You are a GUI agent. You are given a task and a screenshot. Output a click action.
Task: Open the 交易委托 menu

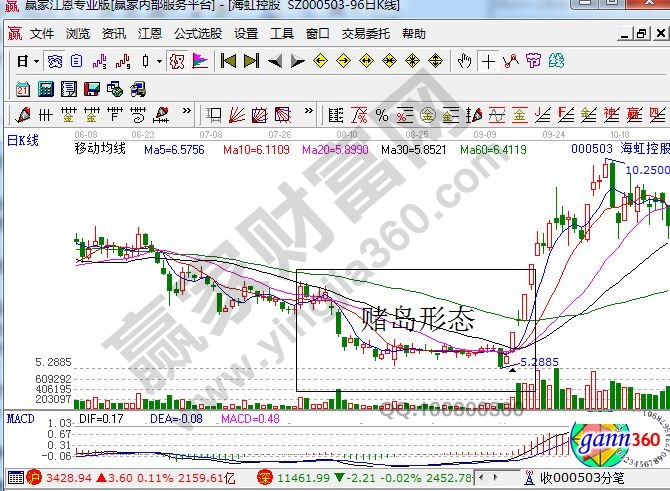[366, 33]
